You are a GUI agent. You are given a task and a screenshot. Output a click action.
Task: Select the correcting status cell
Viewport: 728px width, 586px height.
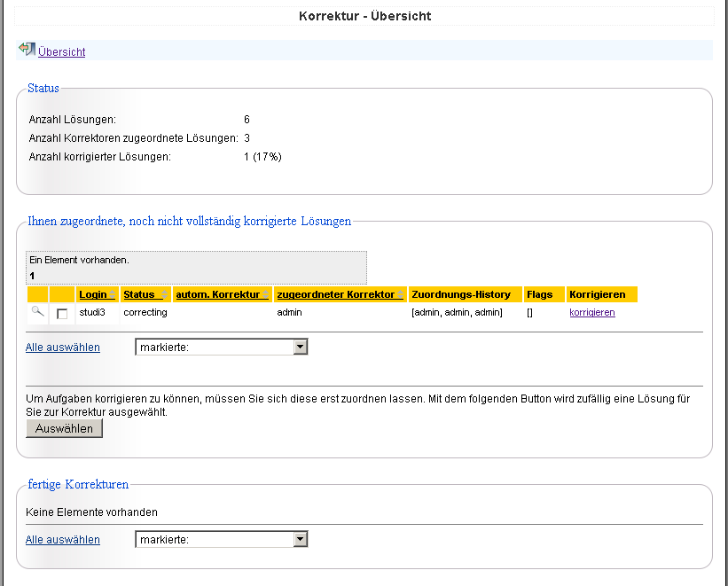[x=145, y=312]
